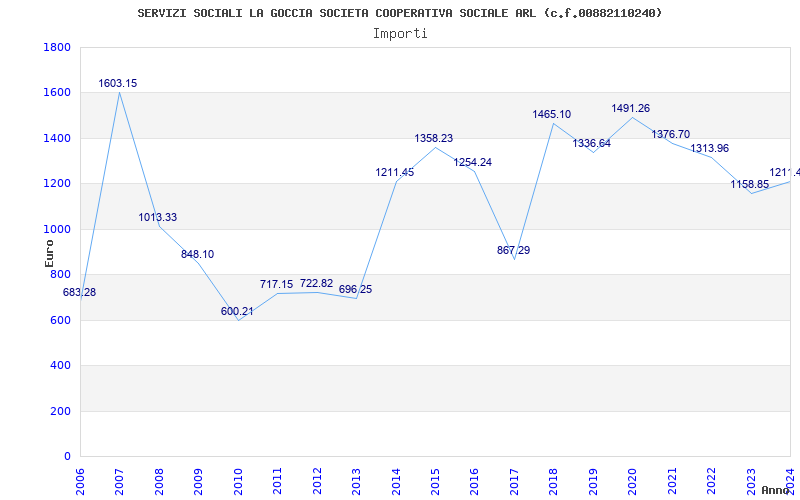Click the Euro axis label
The image size is (800, 500).
pyautogui.click(x=49, y=254)
